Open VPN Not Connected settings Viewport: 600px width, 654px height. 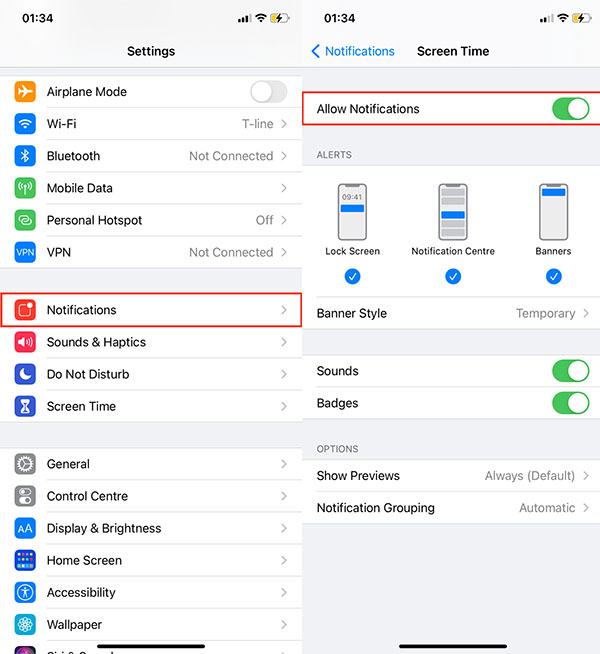click(x=151, y=252)
